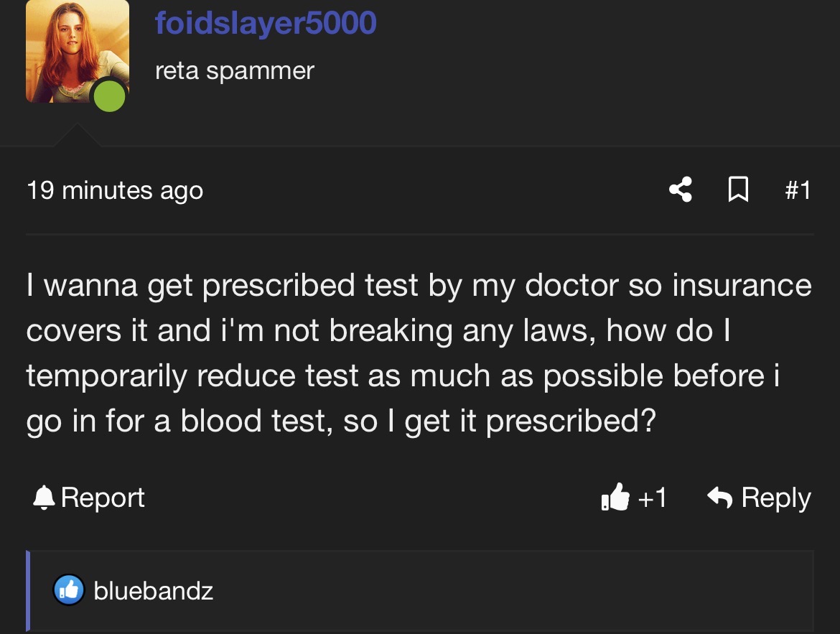
Task: Click the post body text paragraph
Action: point(419,353)
